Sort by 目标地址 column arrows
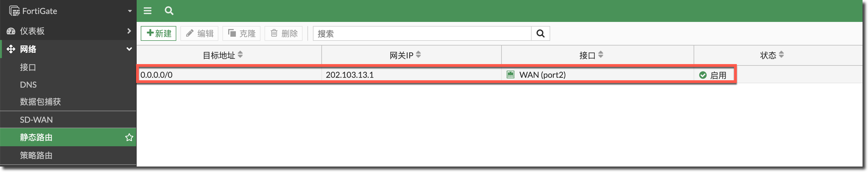The height and width of the screenshot is (172, 868). (240, 55)
